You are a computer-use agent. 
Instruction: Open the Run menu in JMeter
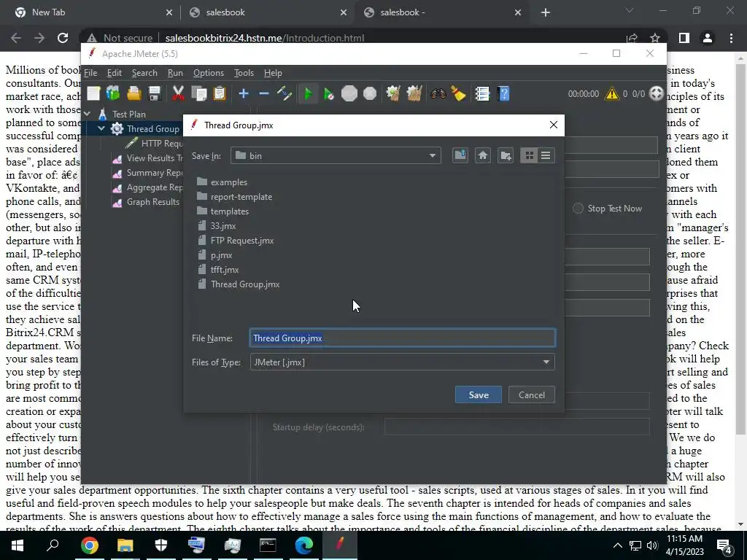(175, 73)
